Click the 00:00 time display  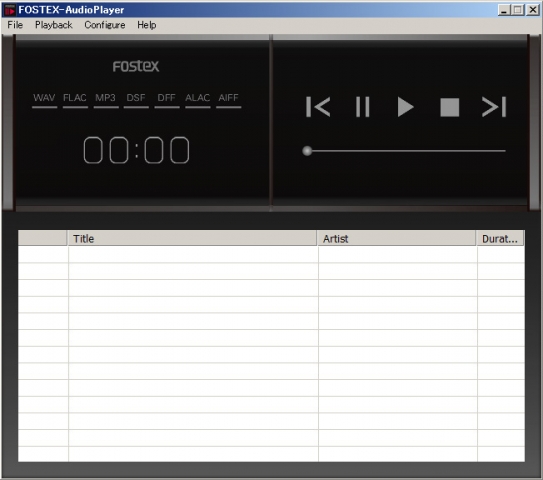coord(136,150)
